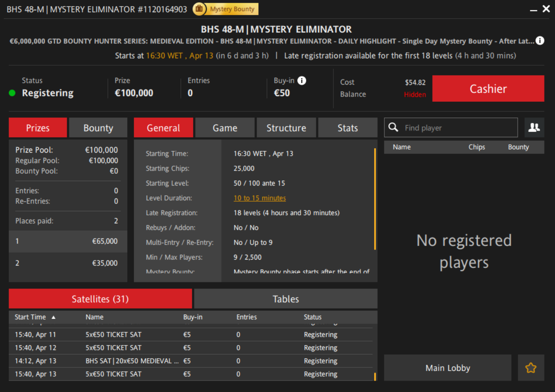Minimize the tournament lobby window
555x392 pixels.
[534, 10]
